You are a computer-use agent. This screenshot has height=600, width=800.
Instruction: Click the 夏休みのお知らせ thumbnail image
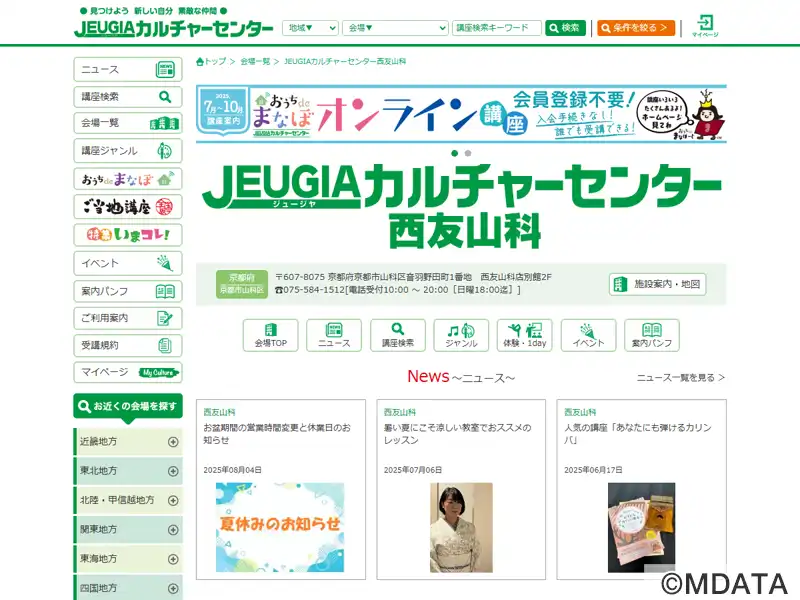(x=280, y=528)
